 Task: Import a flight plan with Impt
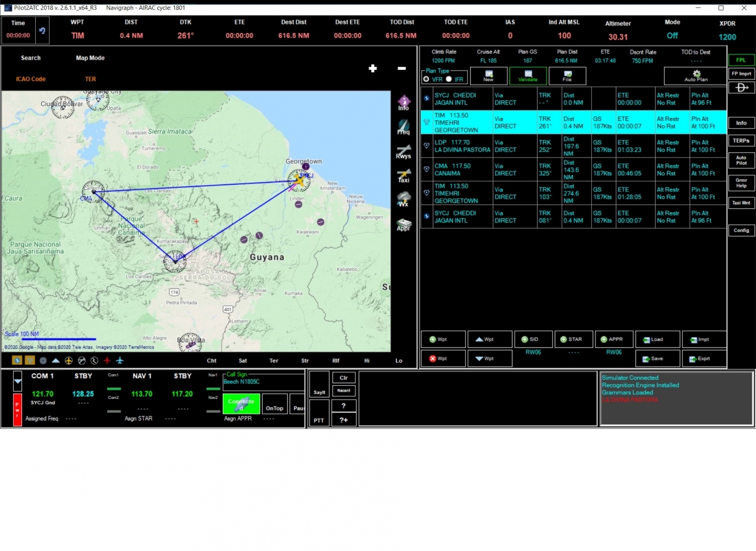click(704, 339)
